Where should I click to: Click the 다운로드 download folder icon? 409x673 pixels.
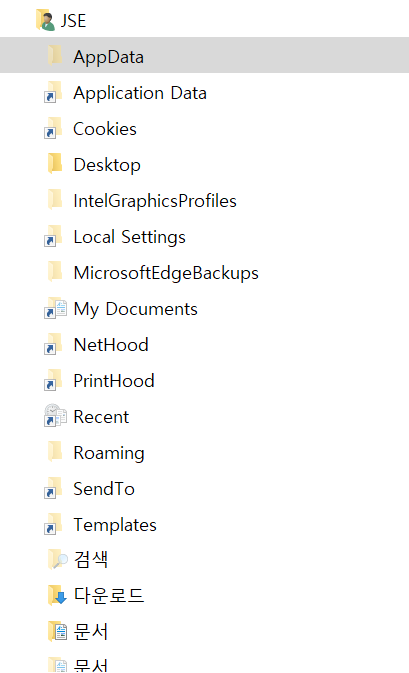[57, 595]
